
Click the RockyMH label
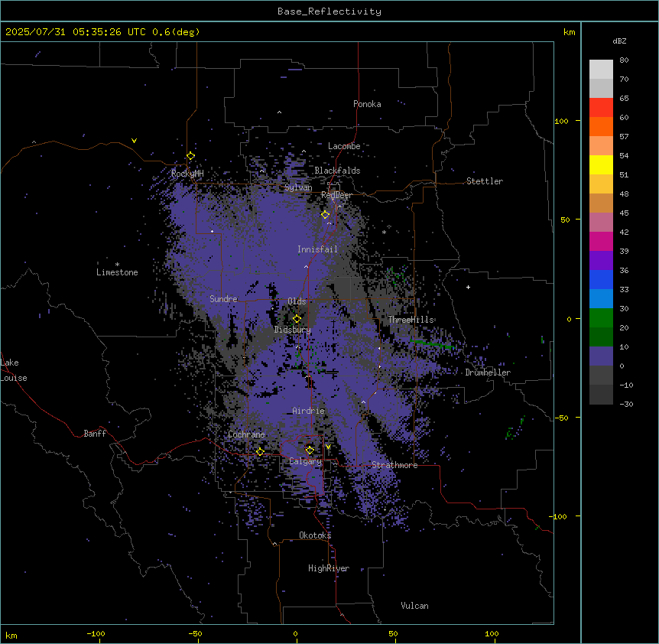point(187,174)
